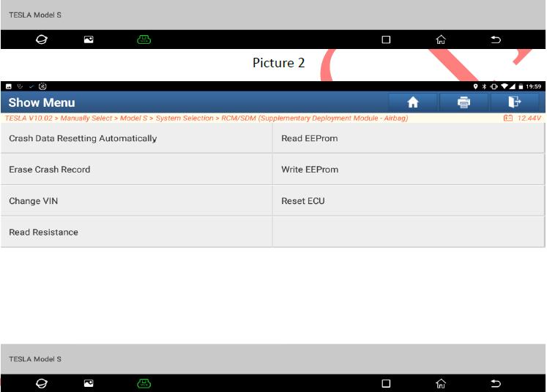The width and height of the screenshot is (547, 392).
Task: Click the Show Menu title
Action: [x=42, y=102]
